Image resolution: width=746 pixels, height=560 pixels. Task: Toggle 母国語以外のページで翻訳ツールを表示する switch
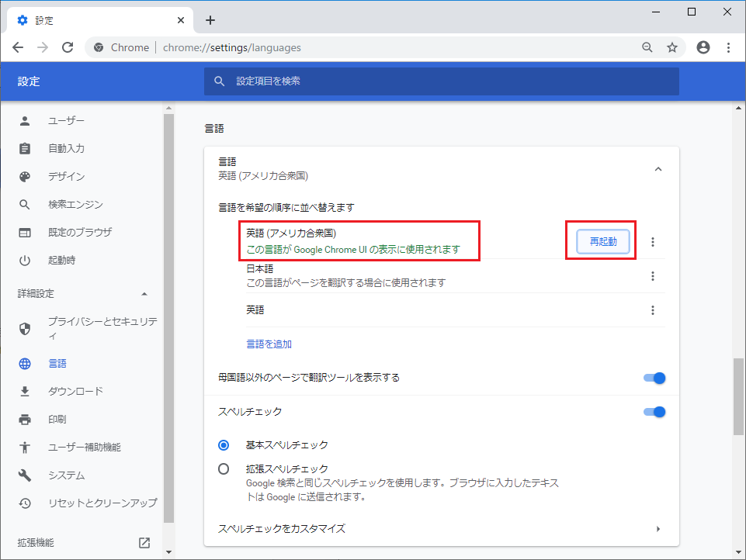(654, 378)
